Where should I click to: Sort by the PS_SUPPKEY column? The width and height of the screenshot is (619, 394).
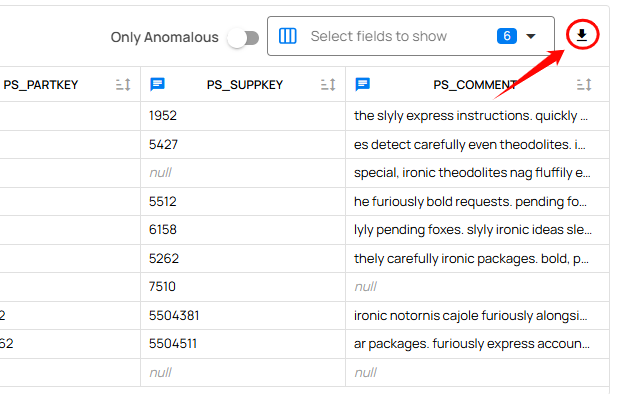[328, 84]
